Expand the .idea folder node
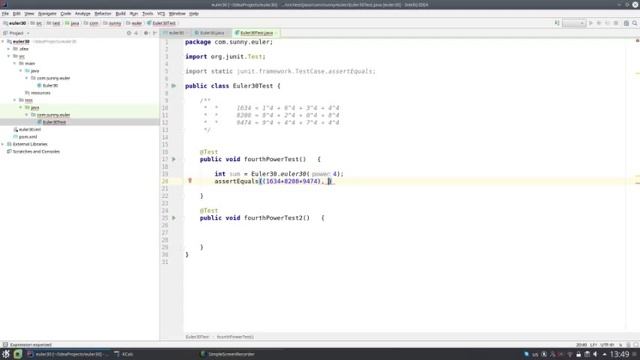This screenshot has height=360, width=640. click(x=9, y=49)
